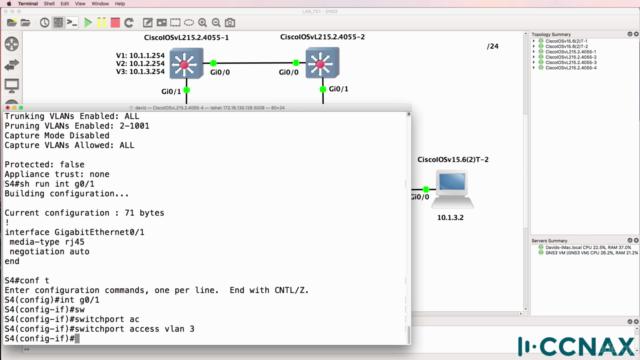
Task: Toggle show interface labels toolbar icon
Action: pyautogui.click(x=58, y=22)
